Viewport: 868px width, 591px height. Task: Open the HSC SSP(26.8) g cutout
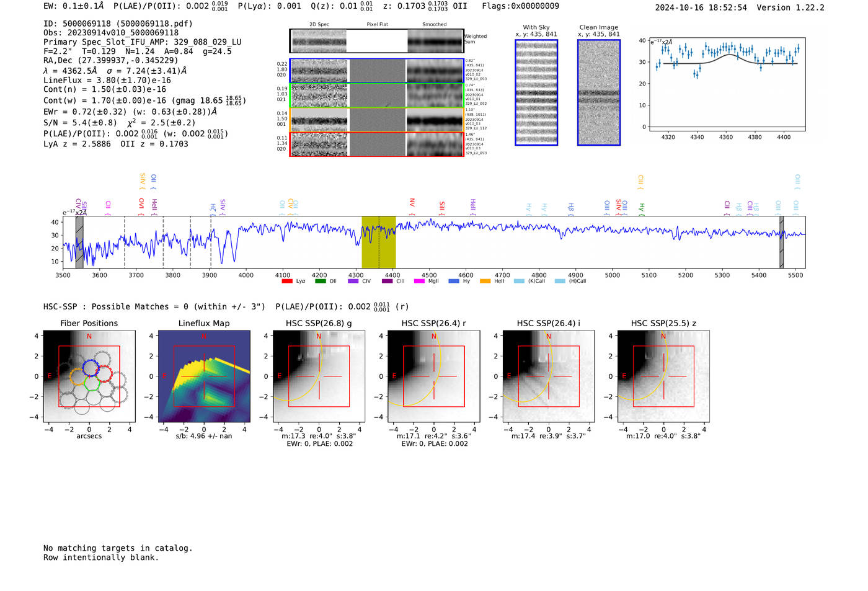tap(319, 376)
